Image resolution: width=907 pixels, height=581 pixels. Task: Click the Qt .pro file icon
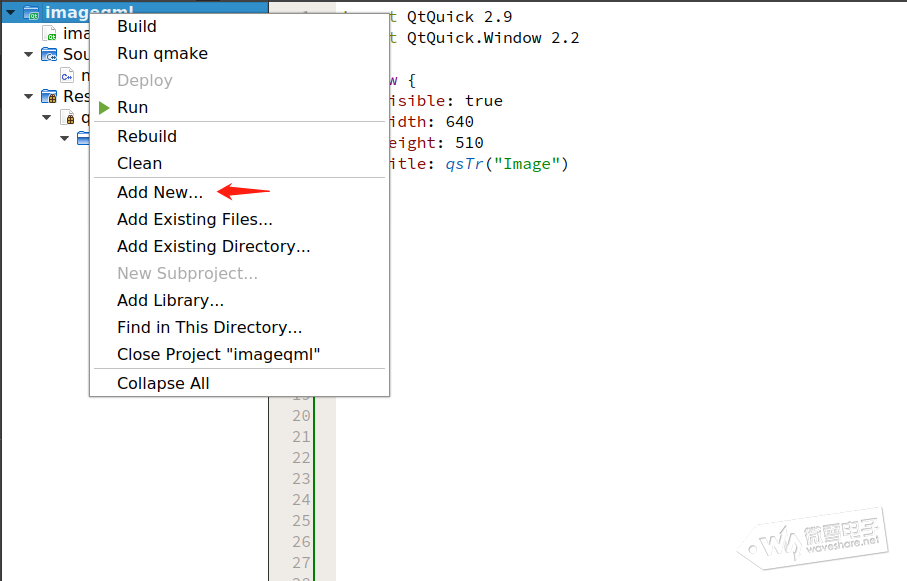49,33
